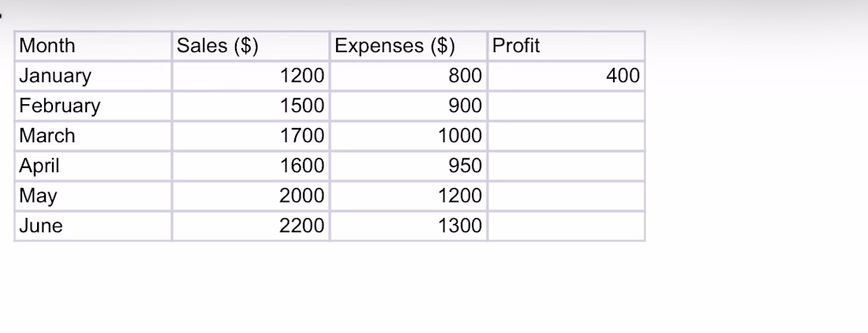Select the Profit header cell
The width and height of the screenshot is (868, 333).
click(567, 46)
